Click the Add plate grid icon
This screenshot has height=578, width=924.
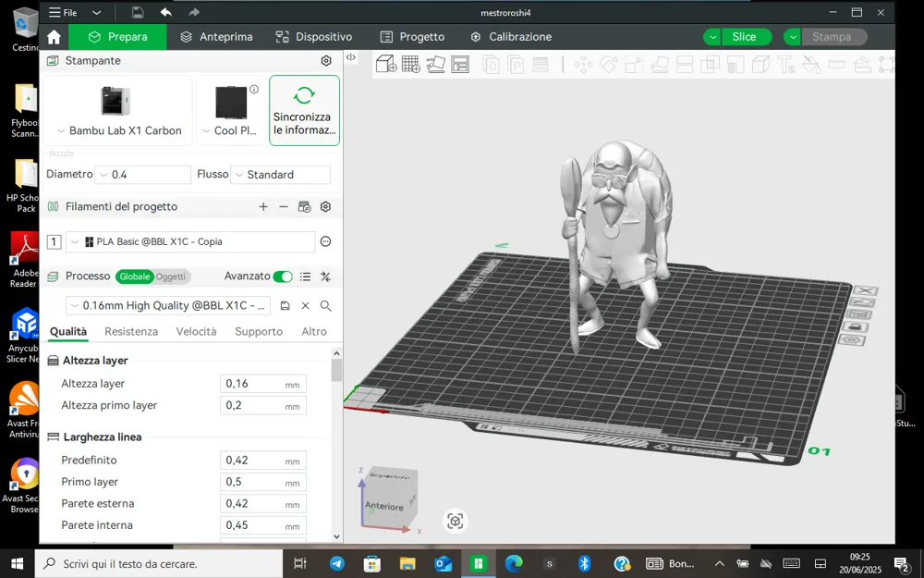[411, 64]
